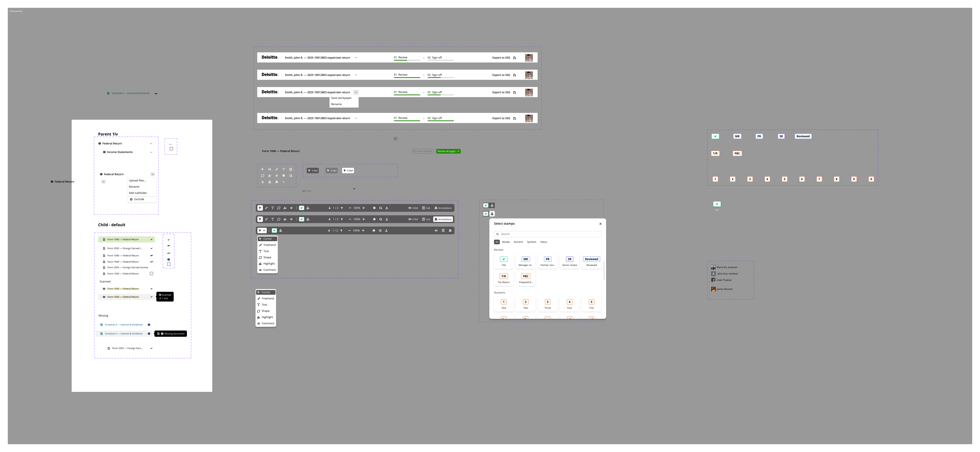Screen dimensions: 980x452
Task: Select the Freehand pencil in the first toolbar
Action: [x=266, y=208]
